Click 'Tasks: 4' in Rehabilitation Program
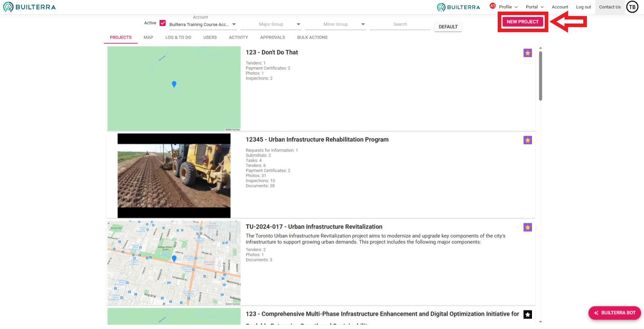 [254, 160]
